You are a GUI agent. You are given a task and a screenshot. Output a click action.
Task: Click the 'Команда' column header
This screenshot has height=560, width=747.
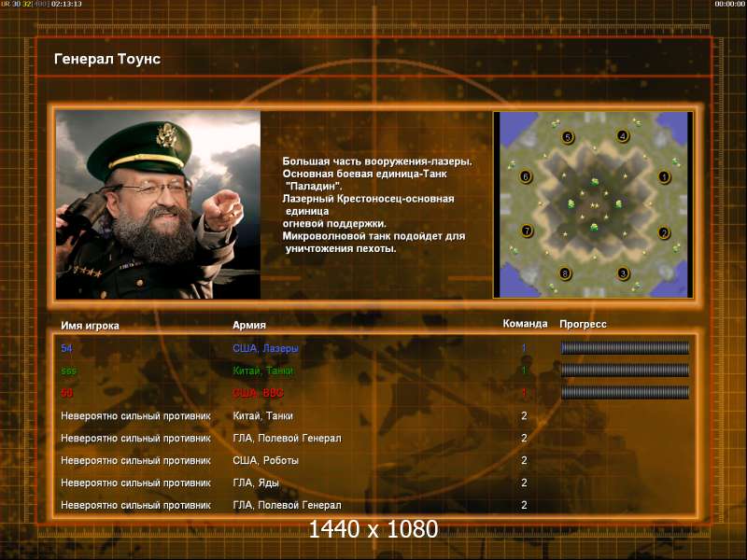click(525, 324)
